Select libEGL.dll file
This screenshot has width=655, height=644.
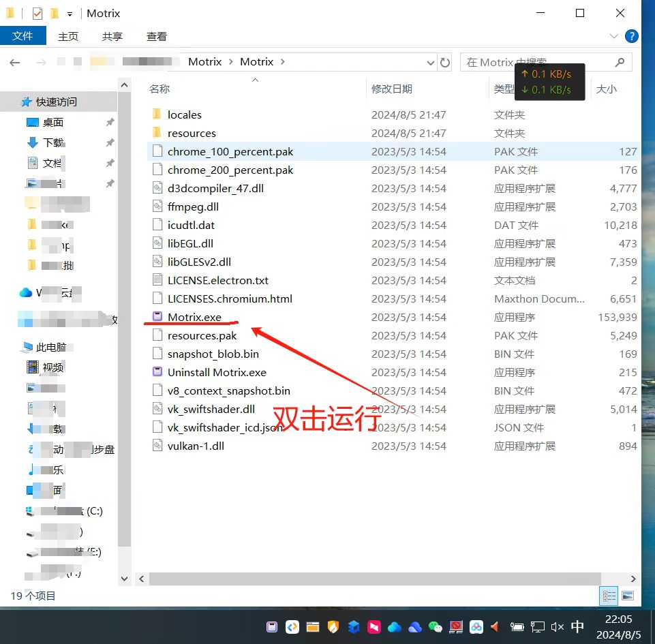click(x=190, y=243)
